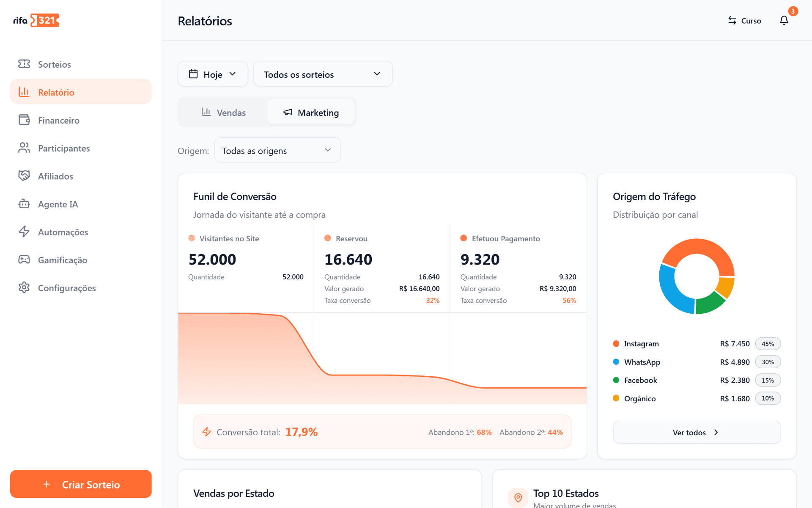The width and height of the screenshot is (812, 508).
Task: Click Ver todos button
Action: [697, 432]
